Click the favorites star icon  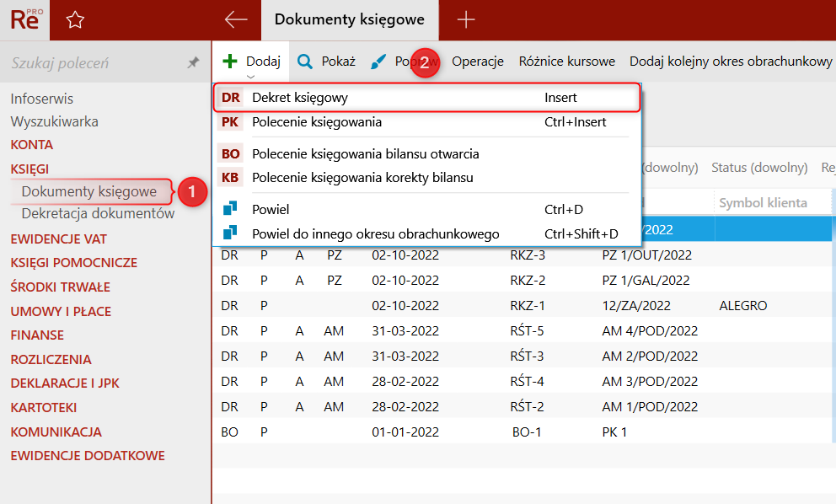(x=75, y=20)
